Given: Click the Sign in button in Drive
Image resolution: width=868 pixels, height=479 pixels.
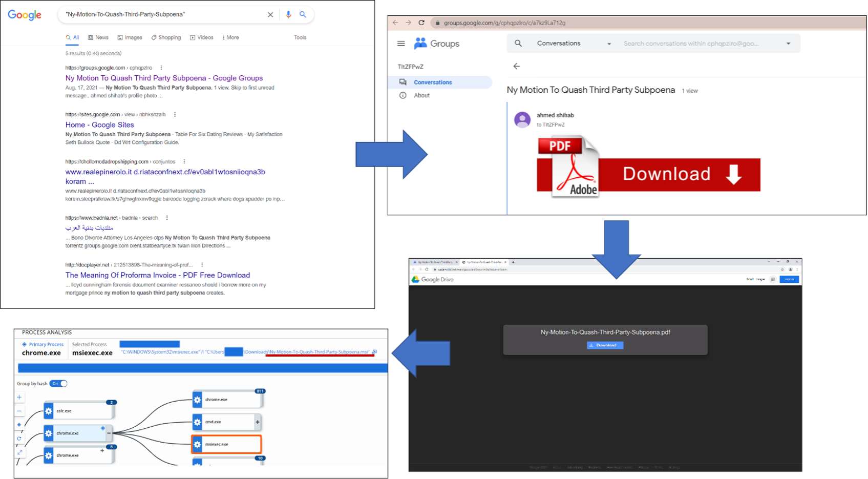Looking at the screenshot, I should click(x=789, y=279).
